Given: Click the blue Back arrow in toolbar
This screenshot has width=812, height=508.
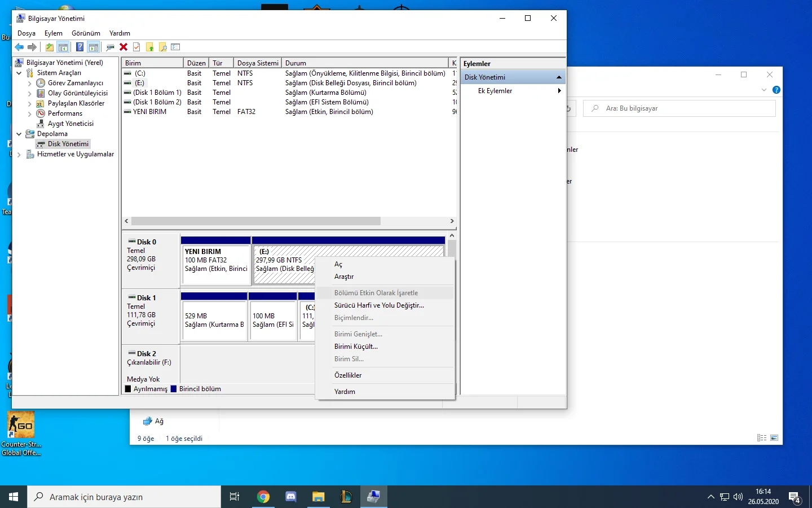Looking at the screenshot, I should [x=19, y=47].
